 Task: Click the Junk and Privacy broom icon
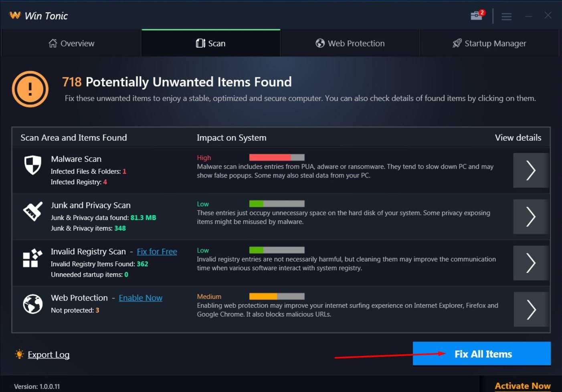33,211
